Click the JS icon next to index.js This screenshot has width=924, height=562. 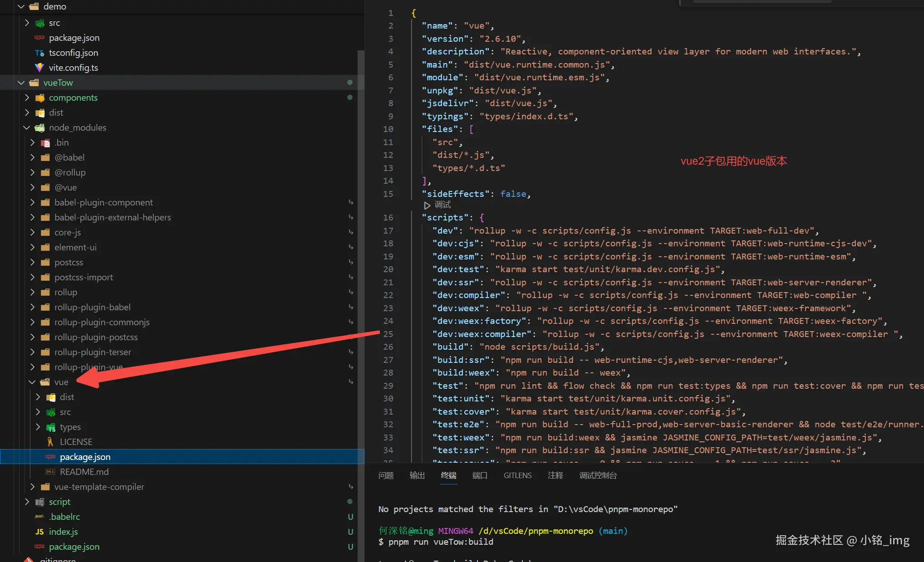click(x=39, y=532)
